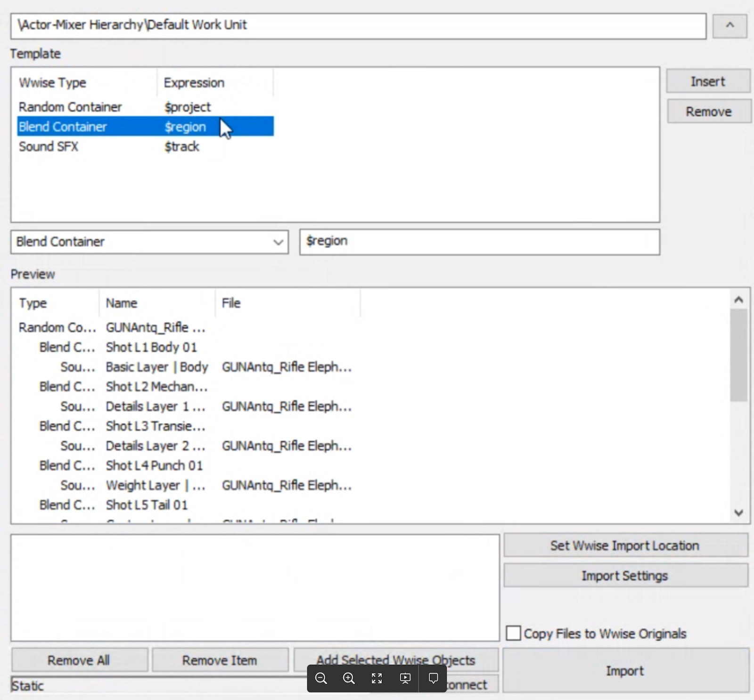This screenshot has width=754, height=700.
Task: Click the Actor-Mixer Hierarchy path field
Action: point(358,26)
